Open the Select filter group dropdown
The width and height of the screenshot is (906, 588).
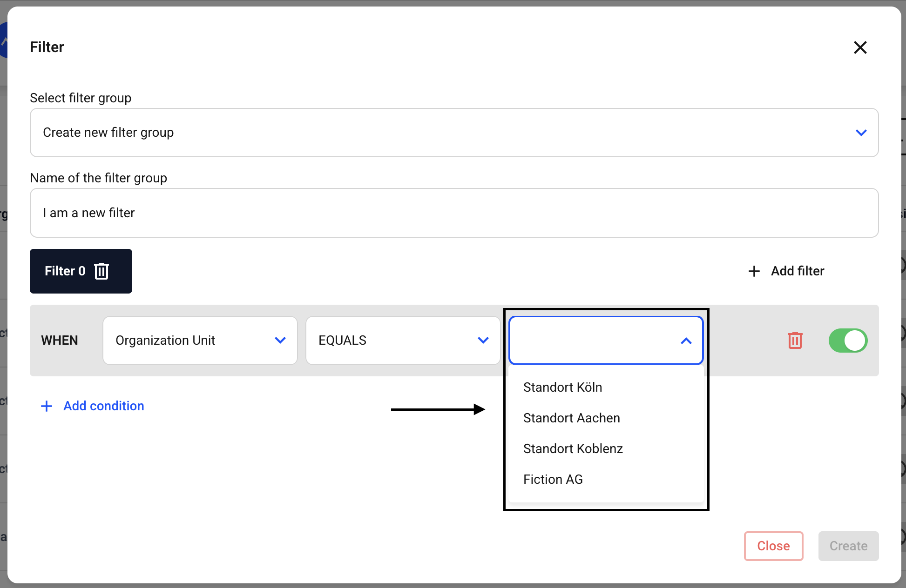[454, 133]
